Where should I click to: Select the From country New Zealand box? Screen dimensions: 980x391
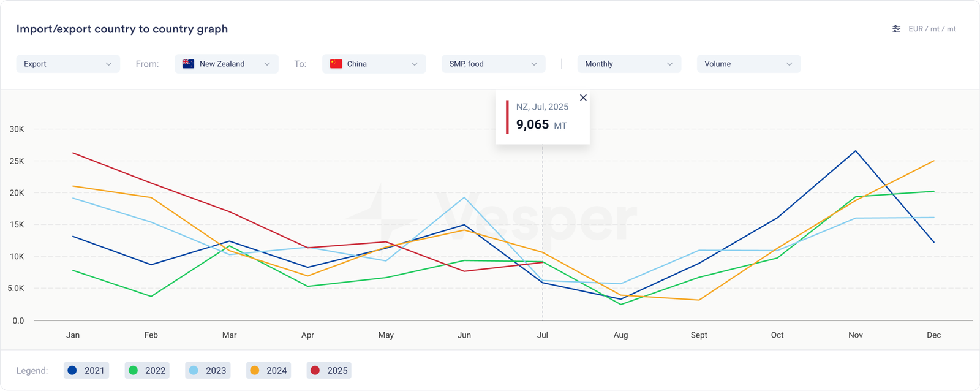(x=227, y=64)
